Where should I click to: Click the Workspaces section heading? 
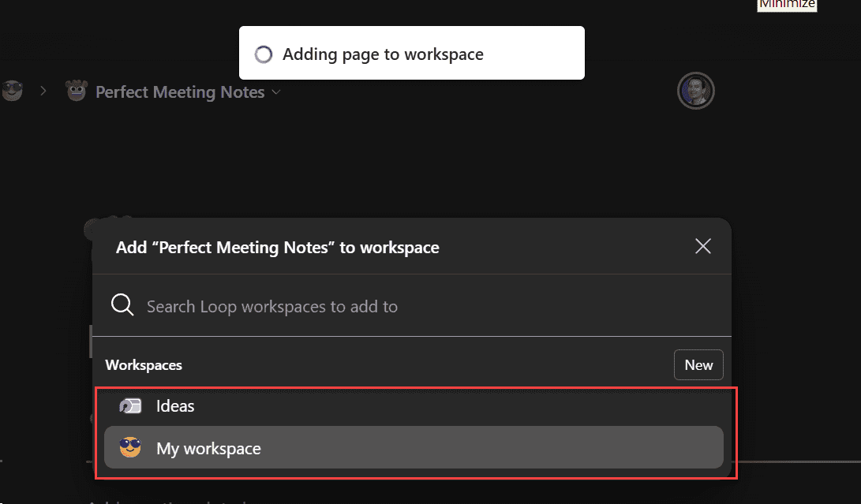(x=144, y=365)
